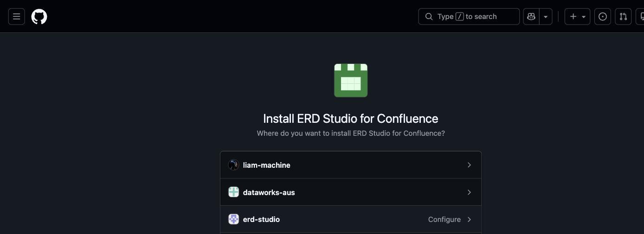Select the liam-machine account row
Image resolution: width=644 pixels, height=234 pixels.
351,165
